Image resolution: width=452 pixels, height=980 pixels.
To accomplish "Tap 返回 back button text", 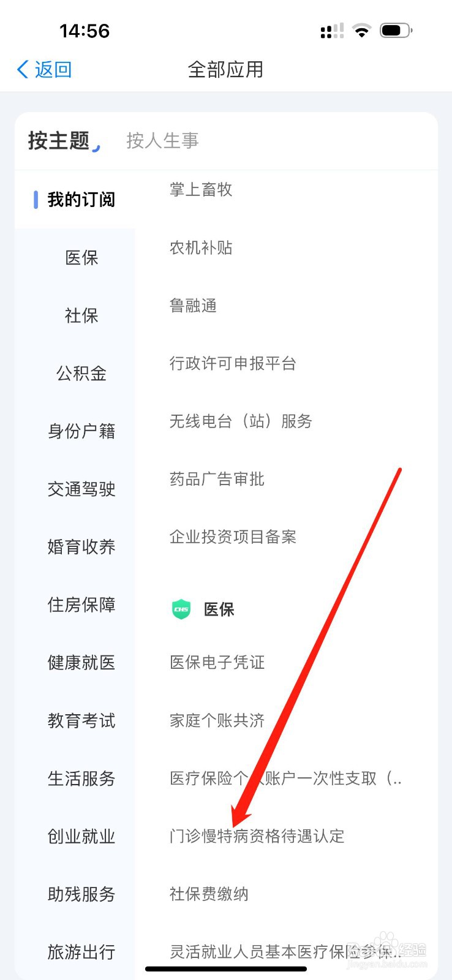I will click(x=53, y=69).
